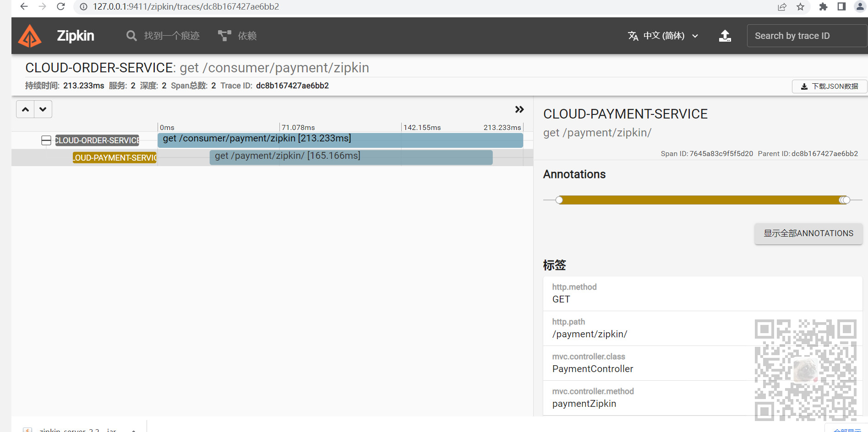Toggle the browser side panel icon
Image resolution: width=868 pixels, height=432 pixels.
(x=841, y=6)
